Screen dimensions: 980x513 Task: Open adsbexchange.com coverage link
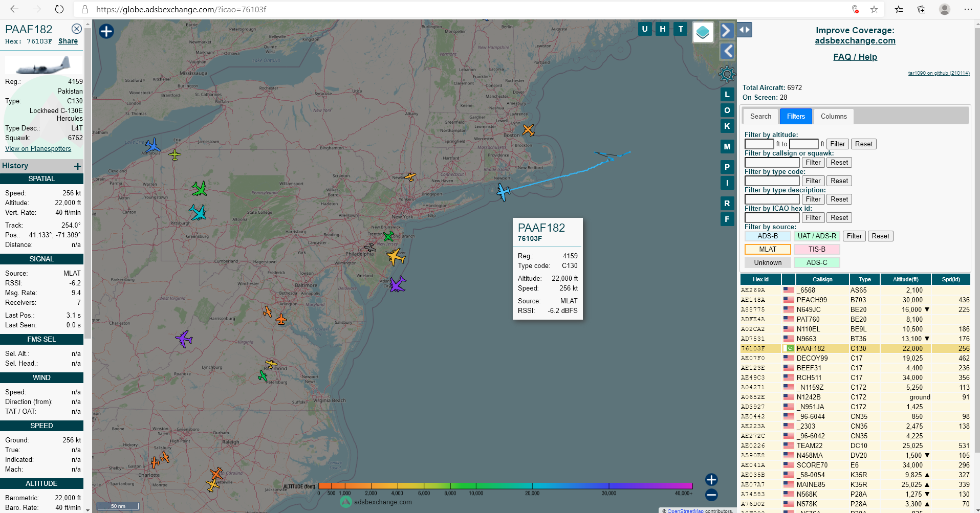pyautogui.click(x=855, y=40)
